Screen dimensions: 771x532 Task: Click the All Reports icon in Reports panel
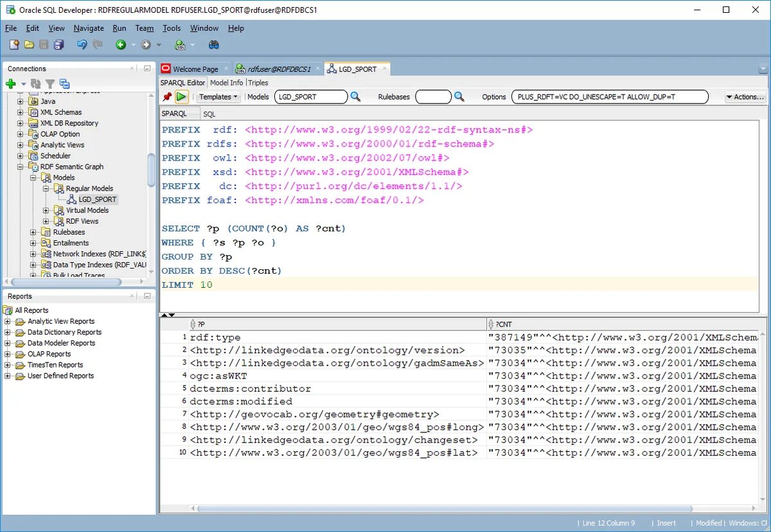point(8,310)
